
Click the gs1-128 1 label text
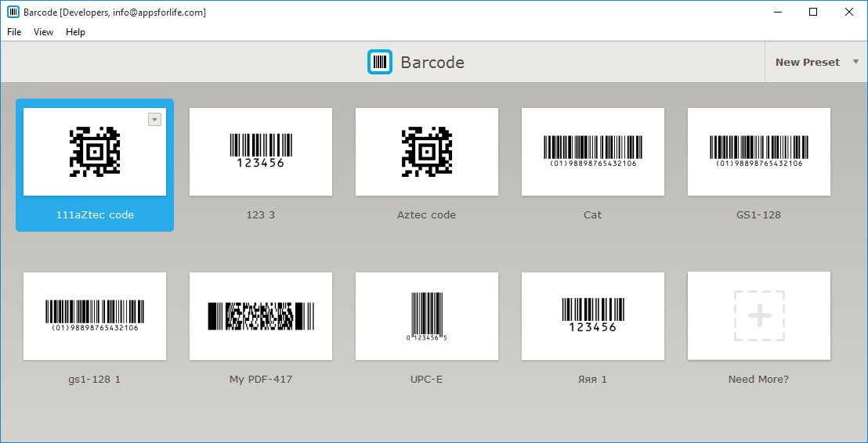(95, 380)
